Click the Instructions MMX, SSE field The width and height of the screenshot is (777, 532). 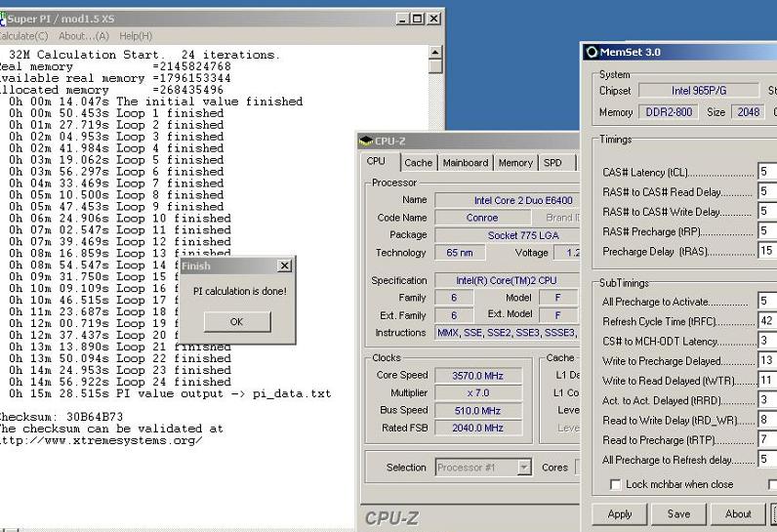[x=507, y=332]
